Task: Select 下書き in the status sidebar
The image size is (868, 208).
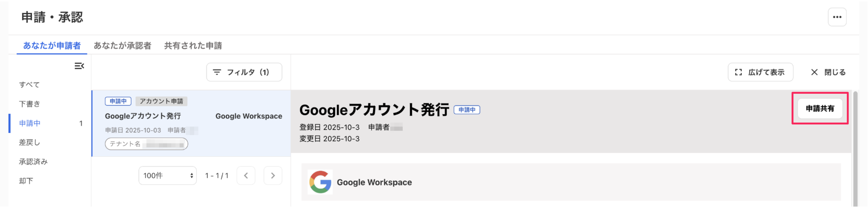Action: coord(29,104)
